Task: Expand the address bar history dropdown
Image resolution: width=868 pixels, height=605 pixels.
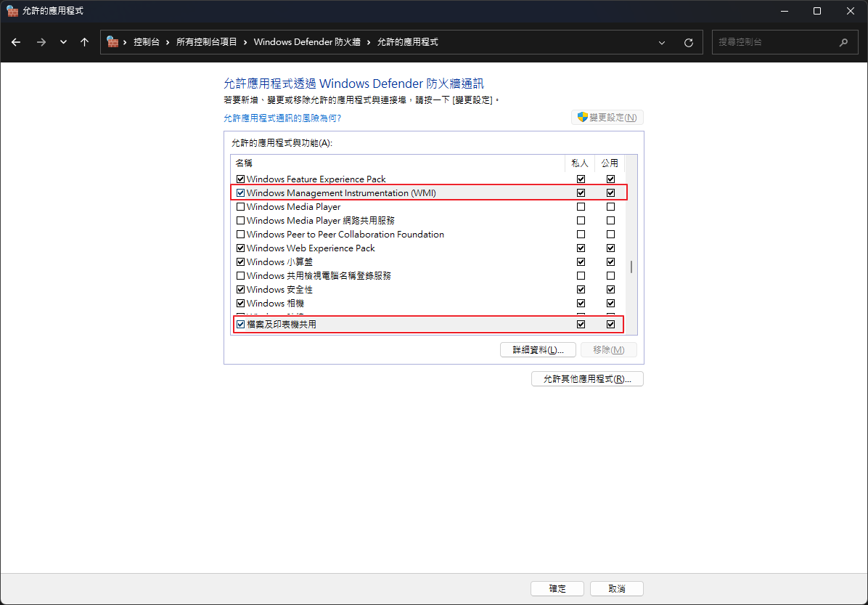Action: 661,43
